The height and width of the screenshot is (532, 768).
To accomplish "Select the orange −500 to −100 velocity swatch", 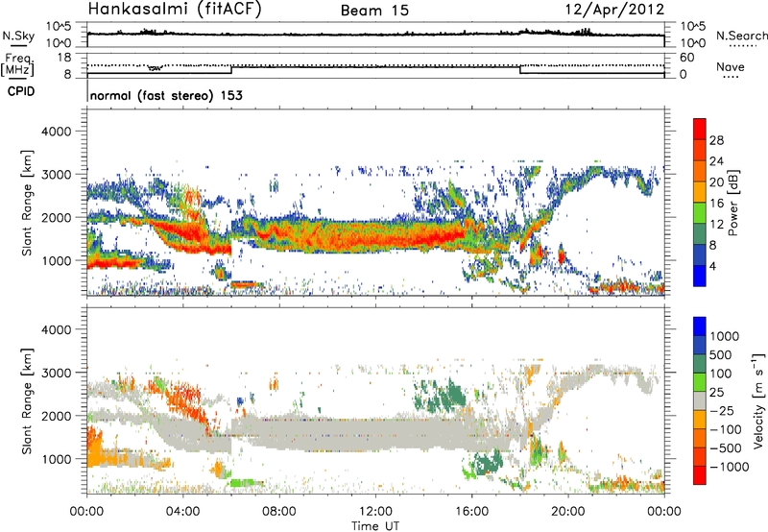I will point(700,438).
